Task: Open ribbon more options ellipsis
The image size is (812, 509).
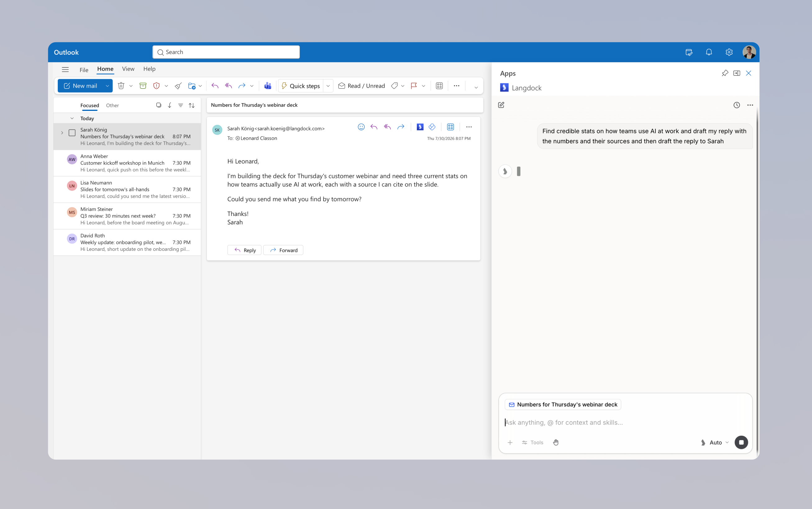Action: click(457, 86)
